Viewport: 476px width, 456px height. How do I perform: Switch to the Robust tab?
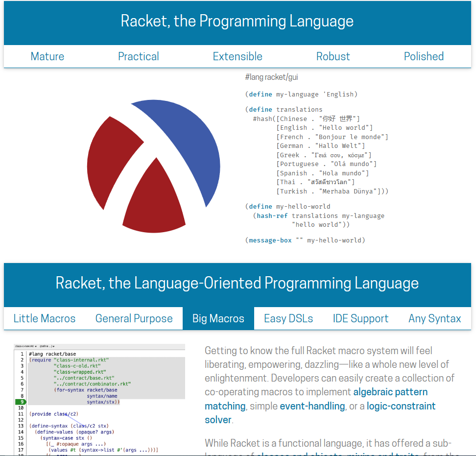tap(333, 56)
